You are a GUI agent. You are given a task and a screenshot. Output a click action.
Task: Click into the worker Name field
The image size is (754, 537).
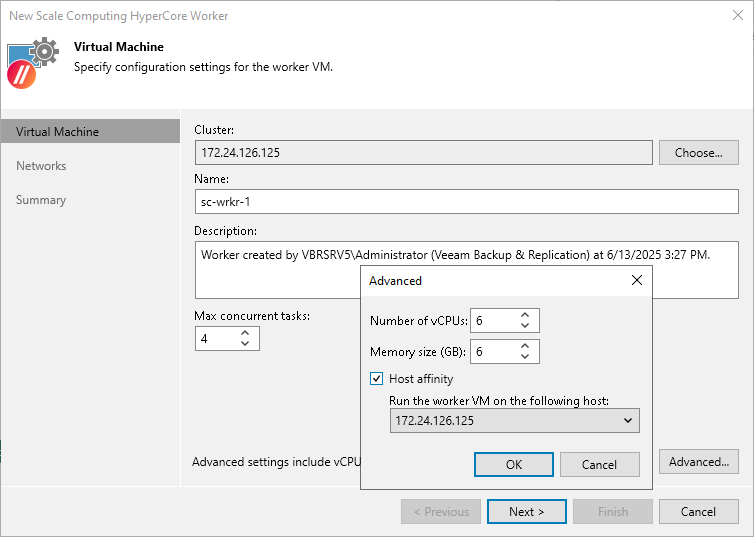[466, 201]
